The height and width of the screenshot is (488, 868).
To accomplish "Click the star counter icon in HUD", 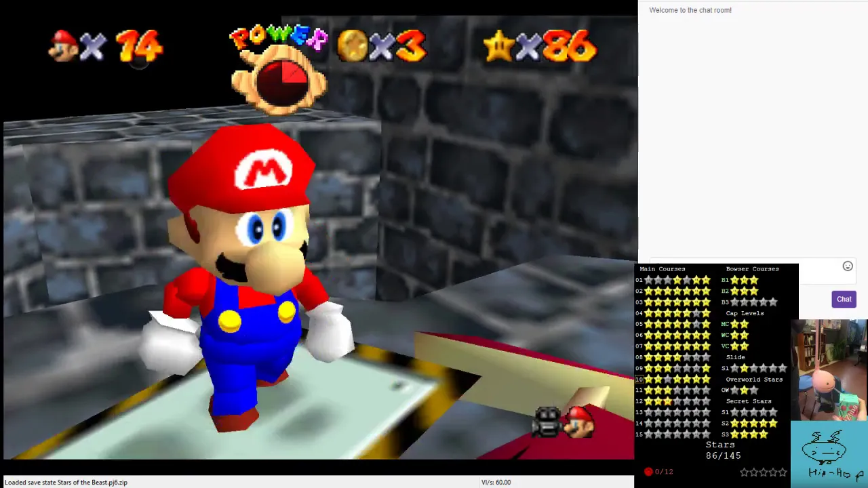I will (500, 47).
